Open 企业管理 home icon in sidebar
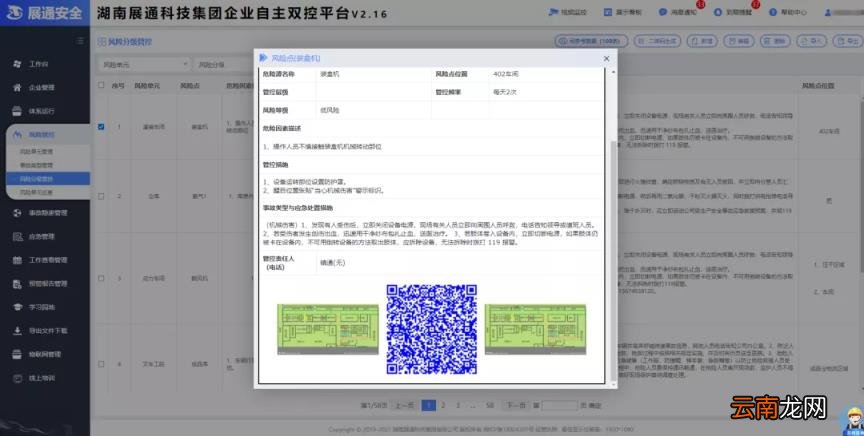864x436 pixels. pyautogui.click(x=17, y=88)
